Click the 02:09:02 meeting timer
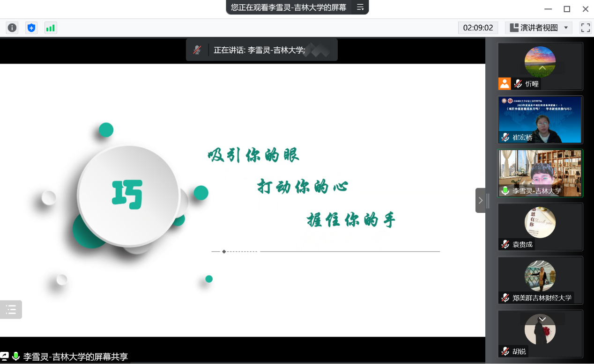Screen dimensions: 594x364 click(x=478, y=28)
